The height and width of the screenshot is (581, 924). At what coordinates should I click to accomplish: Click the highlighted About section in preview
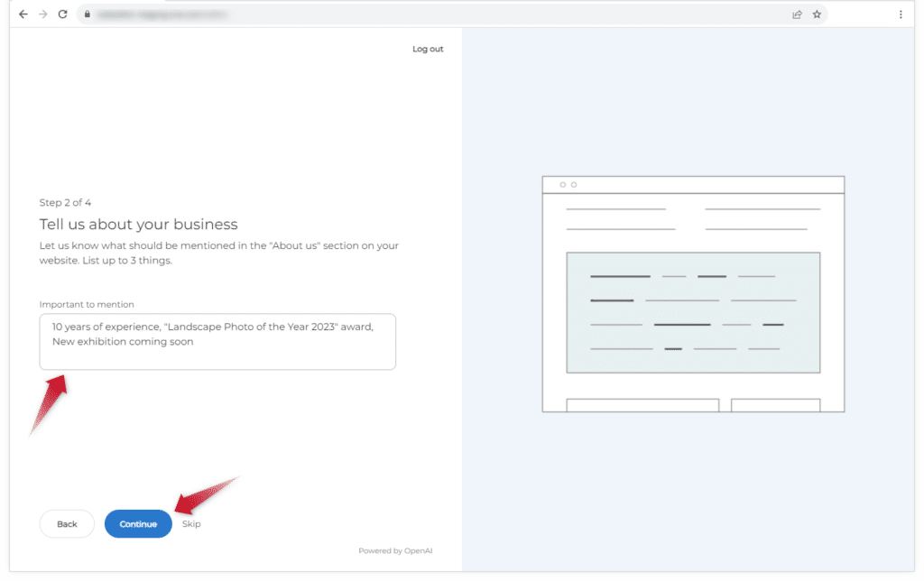(x=693, y=312)
